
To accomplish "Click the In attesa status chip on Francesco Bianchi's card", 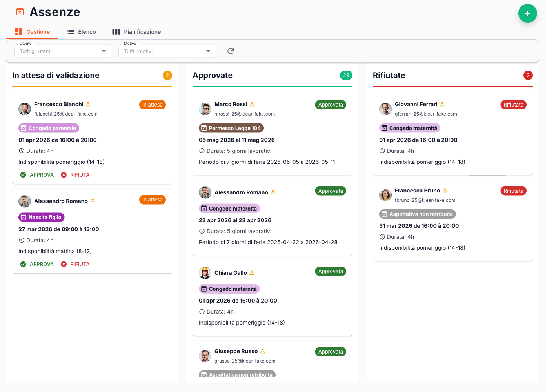I will tap(152, 105).
